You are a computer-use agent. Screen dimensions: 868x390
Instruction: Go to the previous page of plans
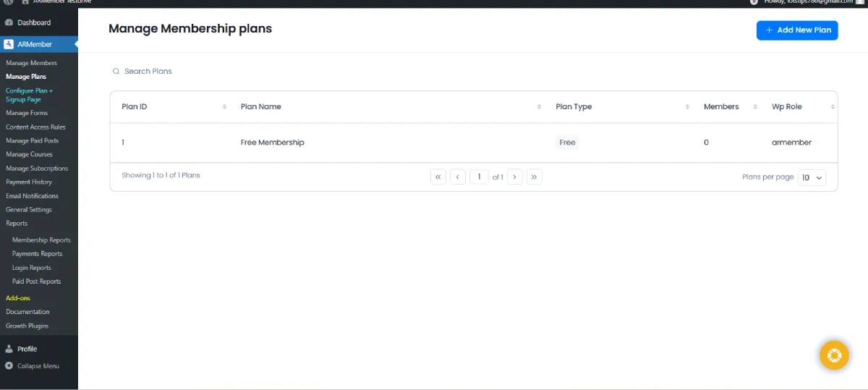pos(457,177)
